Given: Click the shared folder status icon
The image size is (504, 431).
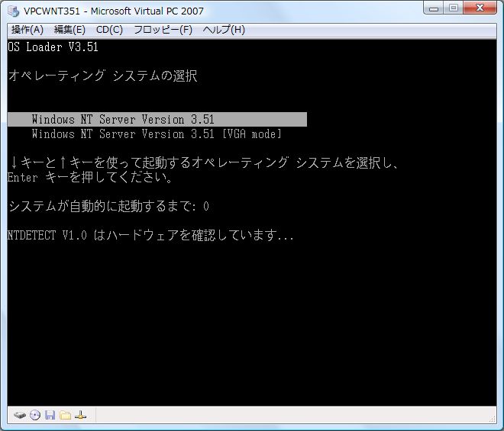Looking at the screenshot, I should [x=65, y=415].
